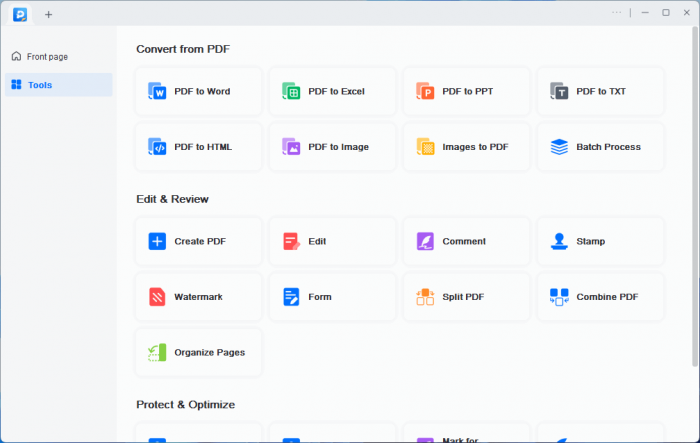Click the Create PDF plus icon

coord(157,241)
